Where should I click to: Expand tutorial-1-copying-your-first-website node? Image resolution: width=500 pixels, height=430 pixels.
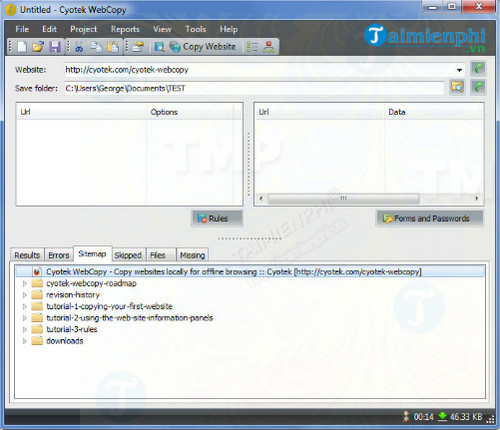25,306
